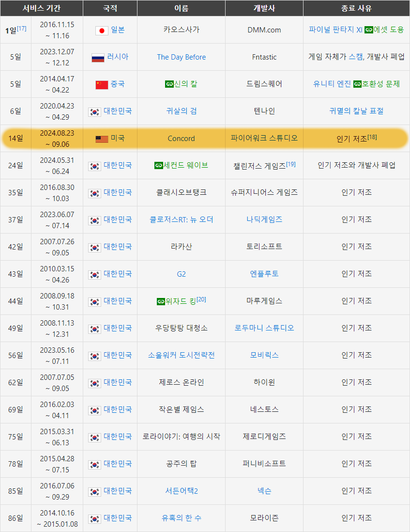Screen dimensions: 410x532
Task: Click 대한민국 link in 우당탕탕 대청소 row
Action: coord(118,328)
